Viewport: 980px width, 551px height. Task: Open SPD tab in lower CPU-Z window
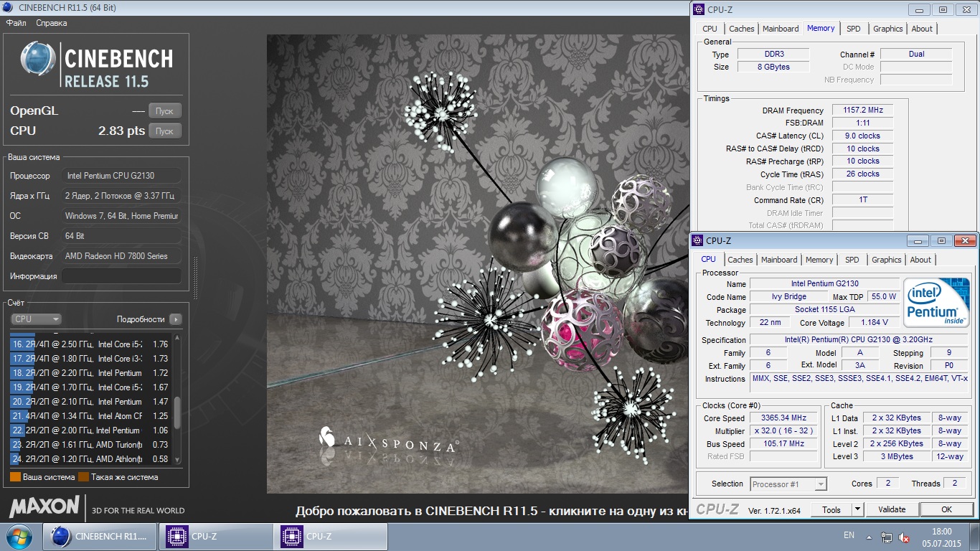[x=852, y=260]
